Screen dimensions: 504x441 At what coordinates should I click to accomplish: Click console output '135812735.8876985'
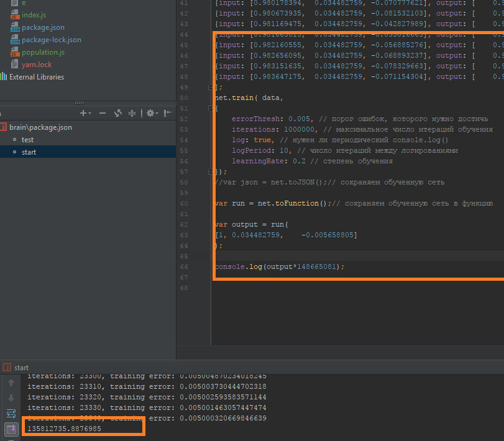point(64,429)
